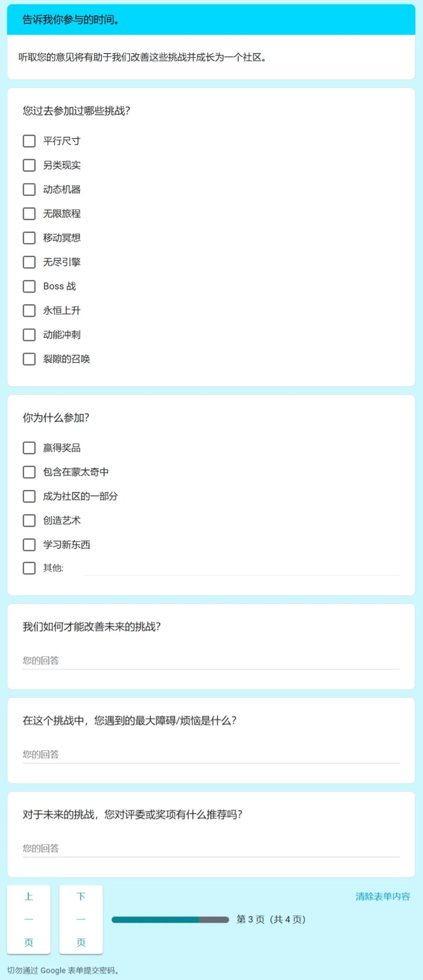Check the 平行尺寸 checkbox
Viewport: 423px width, 980px height.
click(29, 141)
